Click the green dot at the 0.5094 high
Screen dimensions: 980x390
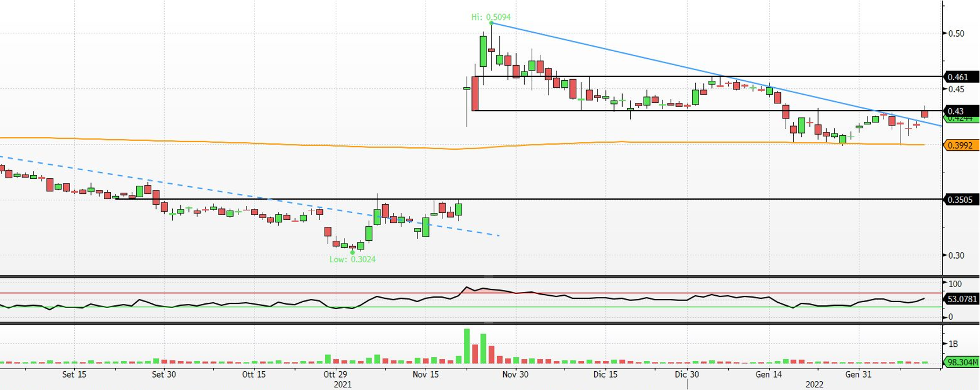[491, 23]
